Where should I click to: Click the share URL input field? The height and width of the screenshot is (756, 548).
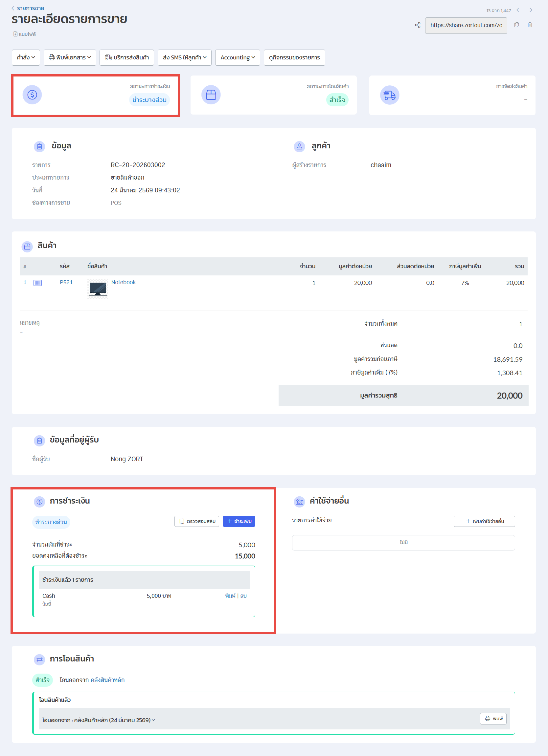[466, 25]
